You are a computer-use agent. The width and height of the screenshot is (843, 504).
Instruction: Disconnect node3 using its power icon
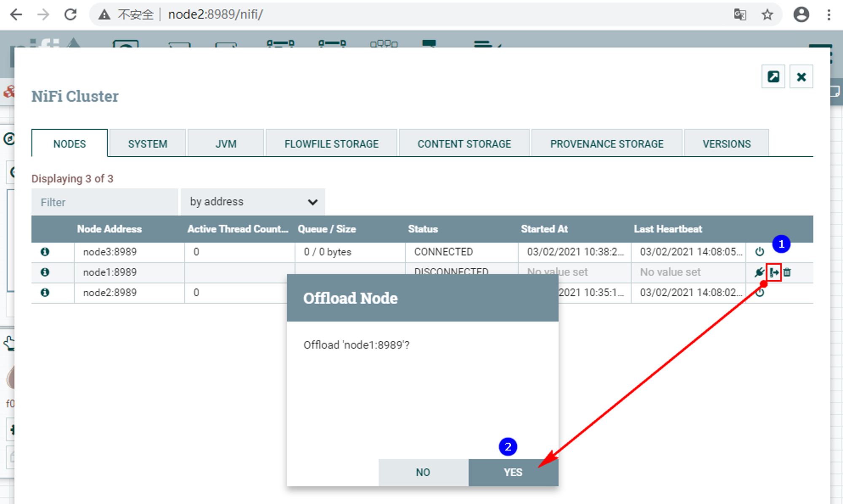pyautogui.click(x=760, y=252)
